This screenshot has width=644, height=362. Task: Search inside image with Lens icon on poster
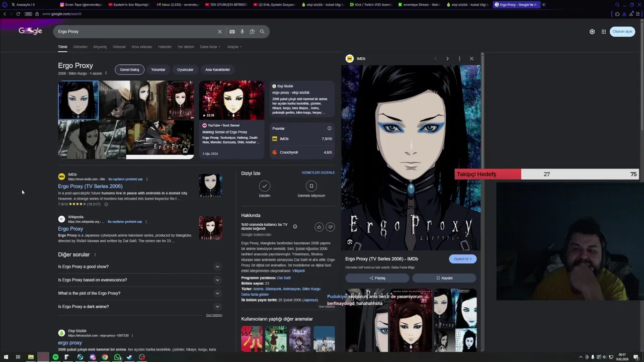(x=350, y=242)
